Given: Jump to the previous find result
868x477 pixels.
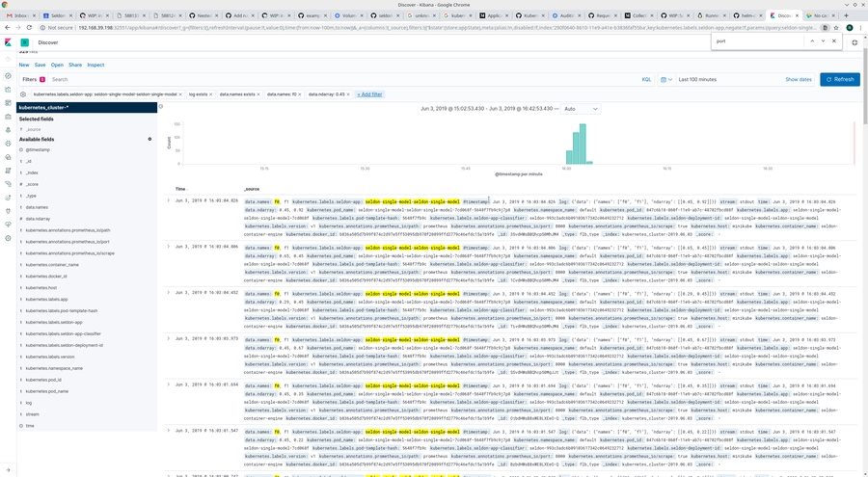Looking at the screenshot, I should [811, 41].
